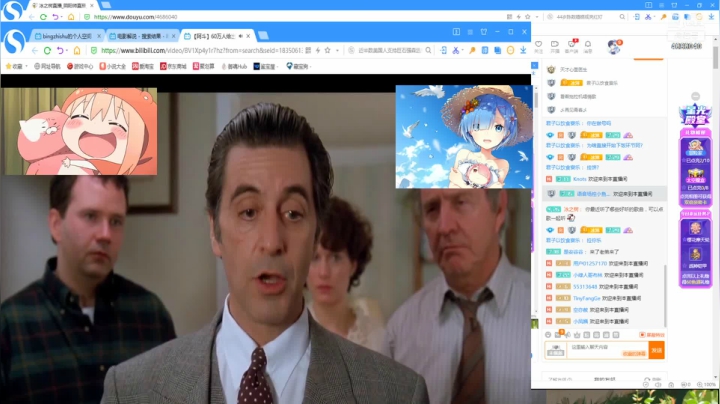Click username Knots in douyu chat
The width and height of the screenshot is (720, 404).
579,179
